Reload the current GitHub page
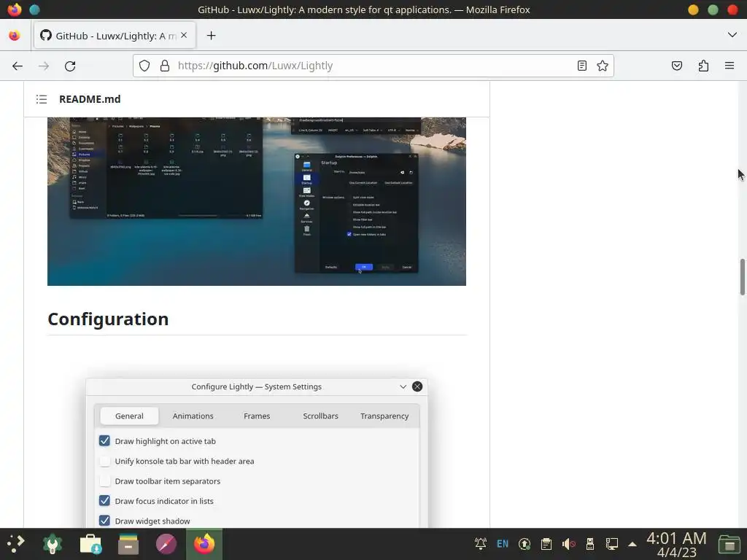This screenshot has width=747, height=560. 70,66
